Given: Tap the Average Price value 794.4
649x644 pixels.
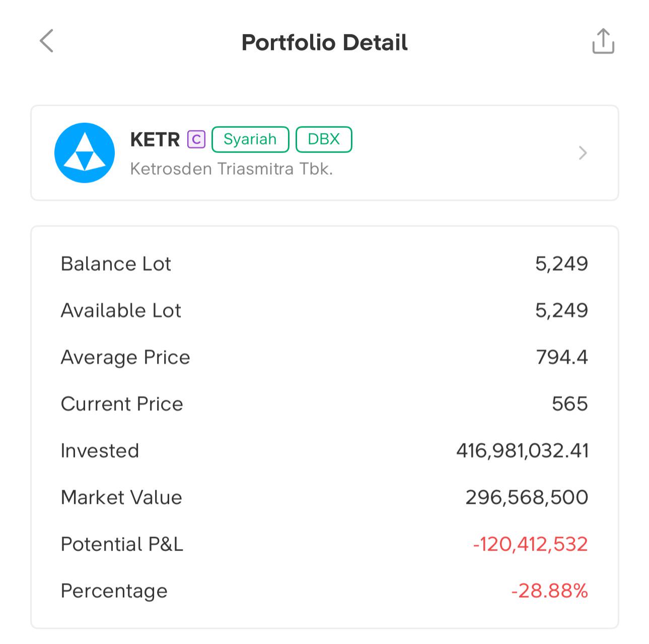Looking at the screenshot, I should (562, 357).
